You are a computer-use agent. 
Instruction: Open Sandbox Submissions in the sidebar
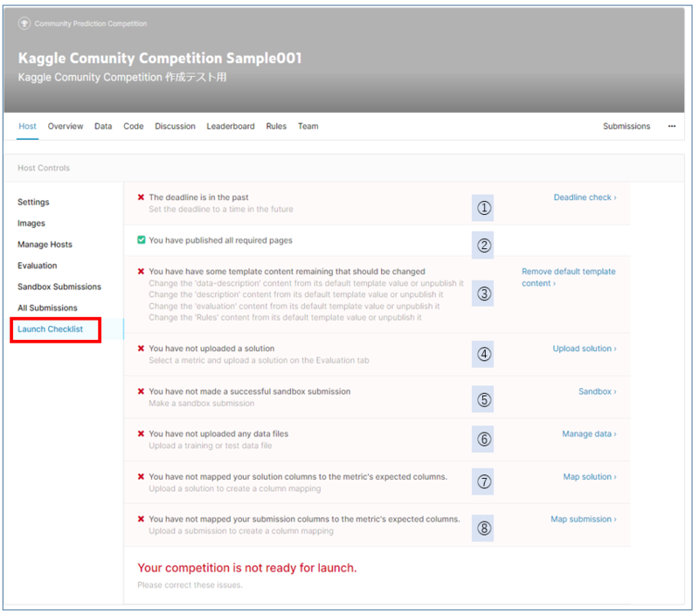pyautogui.click(x=59, y=287)
